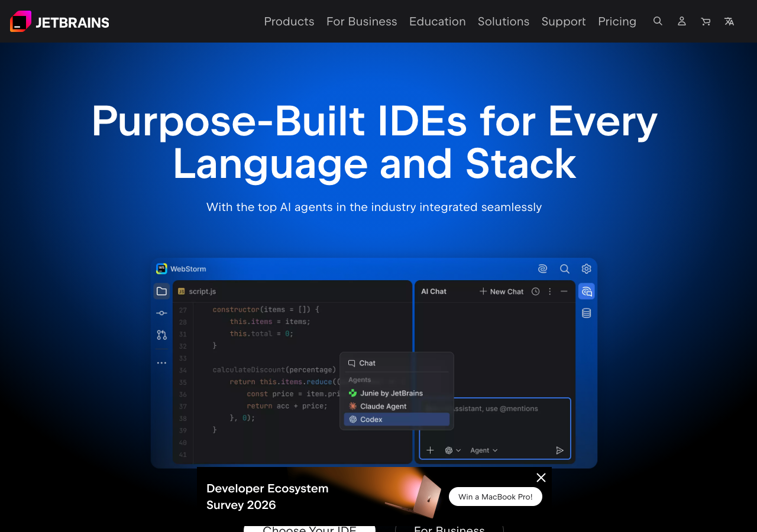Viewport: 757px width, 532px height.
Task: Click the AI spiral icon in WebStorm header
Action: [x=543, y=269]
